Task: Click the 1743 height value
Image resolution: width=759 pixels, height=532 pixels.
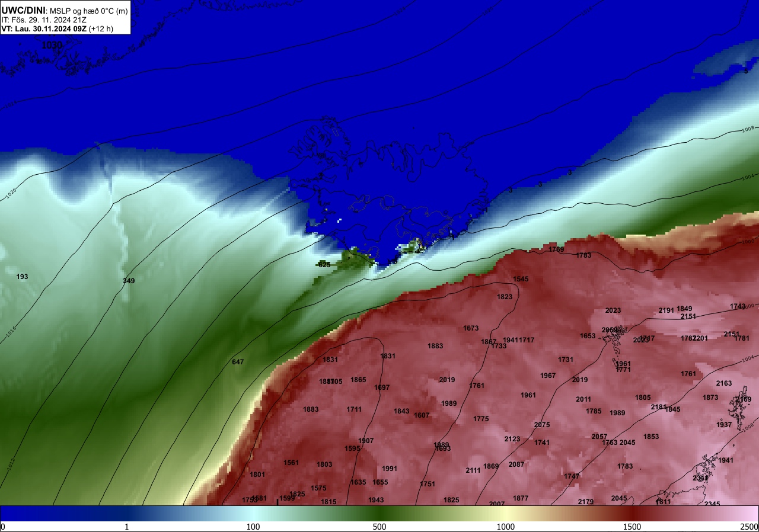Action: click(x=738, y=306)
